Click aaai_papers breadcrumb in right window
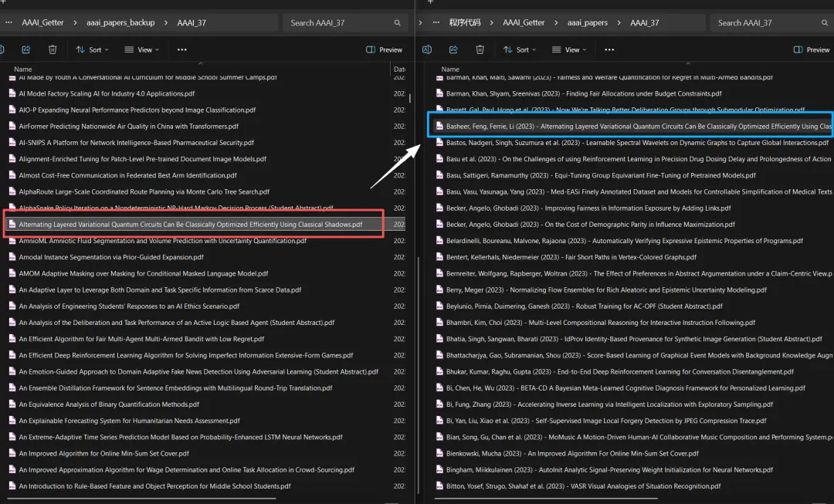 click(x=587, y=23)
